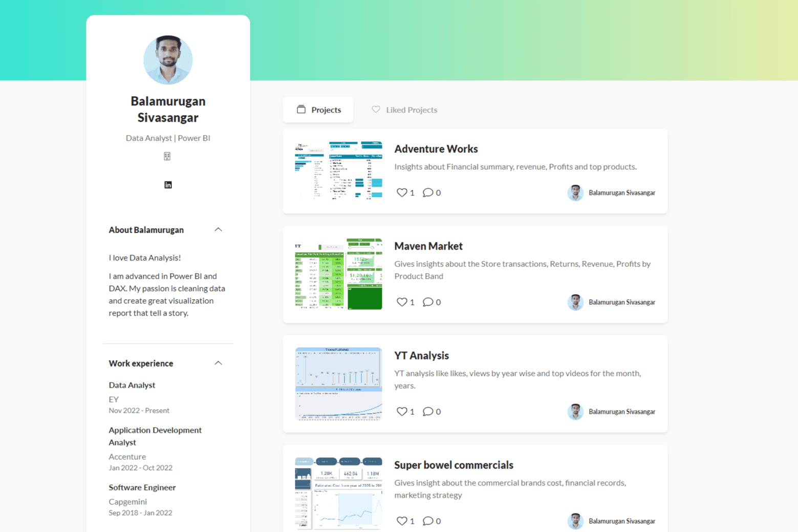Like the Adventure Works project heart icon
Image resolution: width=798 pixels, height=532 pixels.
click(x=402, y=192)
